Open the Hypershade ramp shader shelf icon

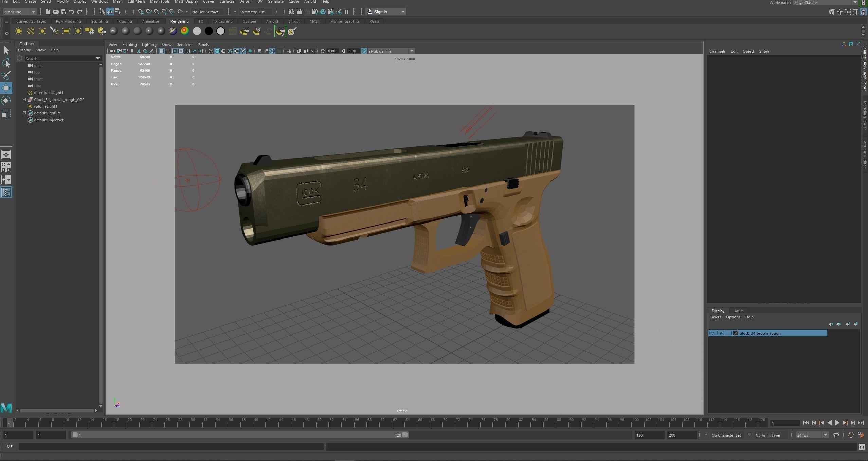click(x=185, y=31)
